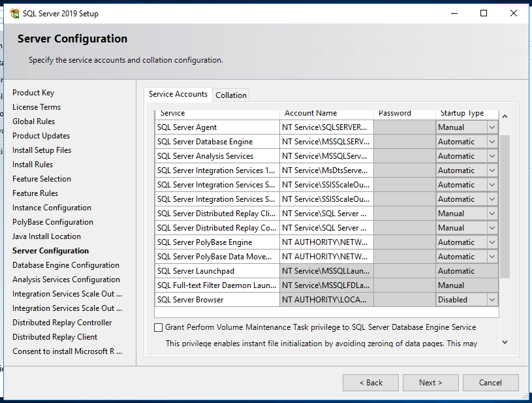This screenshot has width=532, height=403.
Task: Open Startup Type dropdown for SQL Server Agent
Action: point(492,127)
